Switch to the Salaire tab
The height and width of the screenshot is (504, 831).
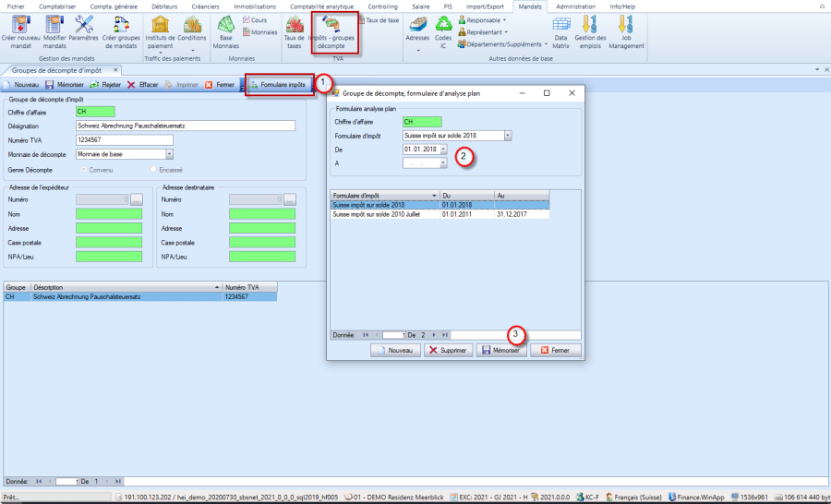(421, 6)
